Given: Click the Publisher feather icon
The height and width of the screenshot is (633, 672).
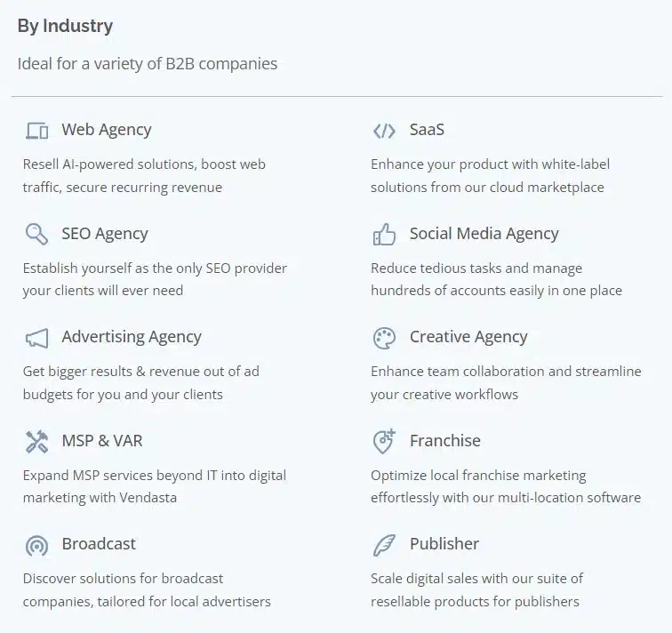Looking at the screenshot, I should pyautogui.click(x=384, y=544).
